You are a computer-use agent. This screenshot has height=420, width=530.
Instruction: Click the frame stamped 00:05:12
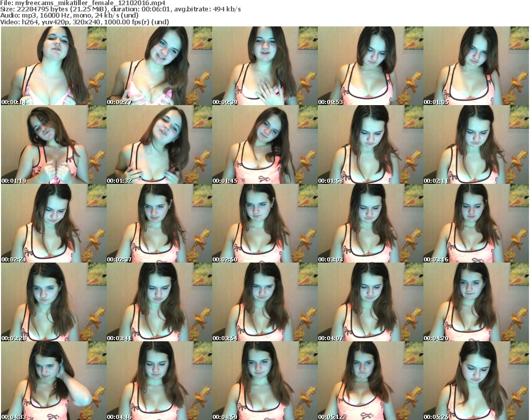coord(371,381)
